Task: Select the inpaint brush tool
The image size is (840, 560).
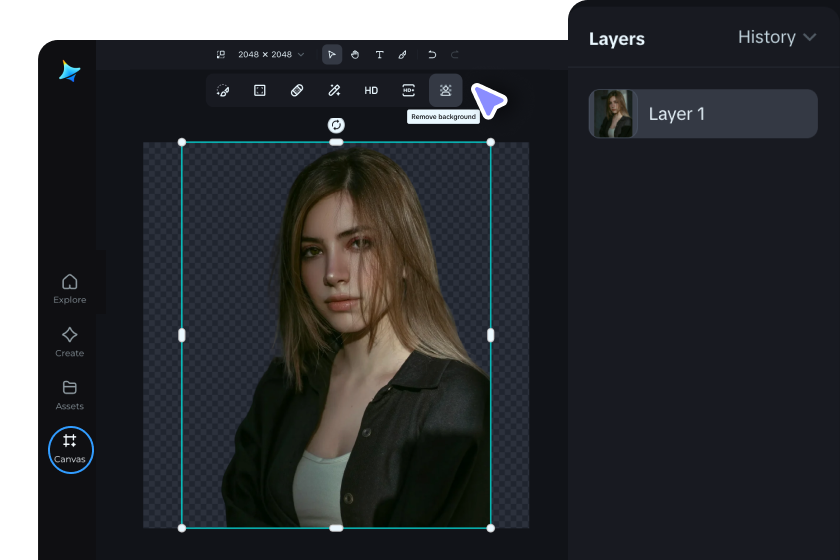Action: tap(223, 90)
